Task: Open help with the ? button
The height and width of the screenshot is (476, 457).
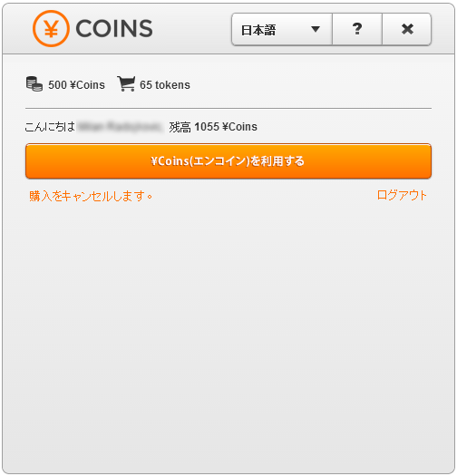Action: (x=357, y=29)
